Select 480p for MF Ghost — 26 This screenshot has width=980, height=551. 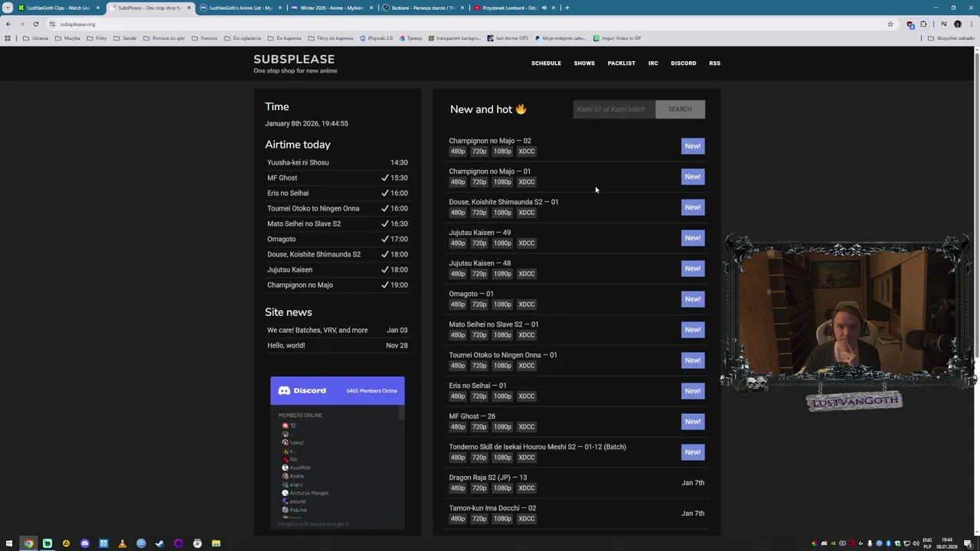(458, 427)
